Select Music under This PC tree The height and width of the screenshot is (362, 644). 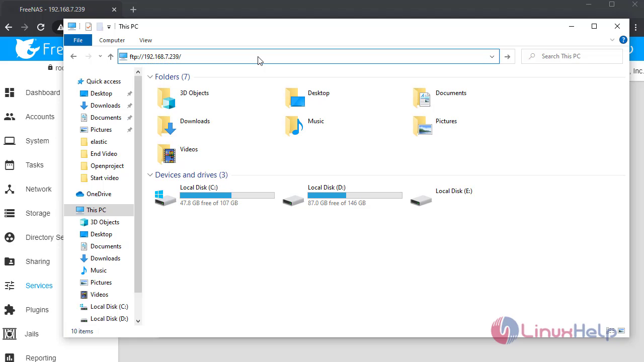[x=98, y=270]
